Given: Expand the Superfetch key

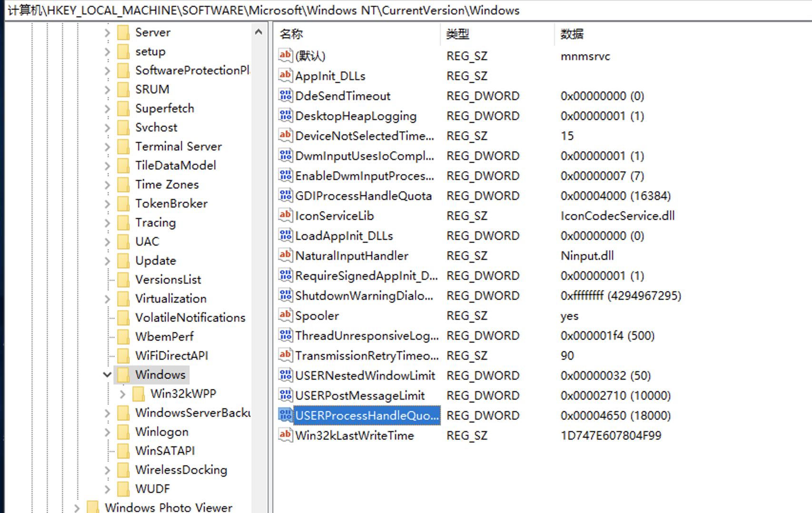Looking at the screenshot, I should (x=107, y=109).
